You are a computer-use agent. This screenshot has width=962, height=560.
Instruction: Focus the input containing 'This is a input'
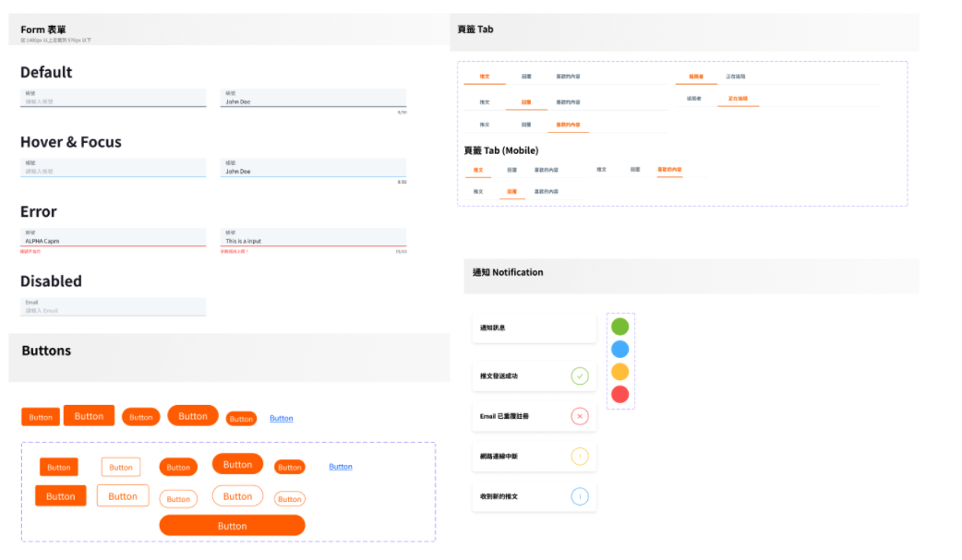click(314, 237)
